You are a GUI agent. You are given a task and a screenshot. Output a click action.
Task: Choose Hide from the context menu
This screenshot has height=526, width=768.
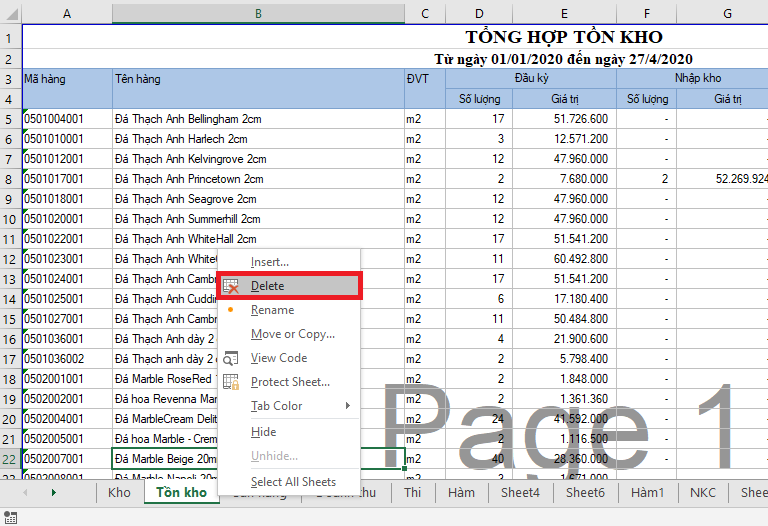pyautogui.click(x=263, y=432)
